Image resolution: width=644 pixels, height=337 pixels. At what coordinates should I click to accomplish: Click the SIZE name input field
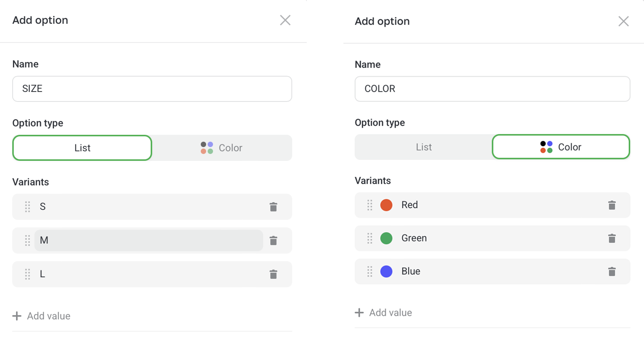click(x=152, y=89)
